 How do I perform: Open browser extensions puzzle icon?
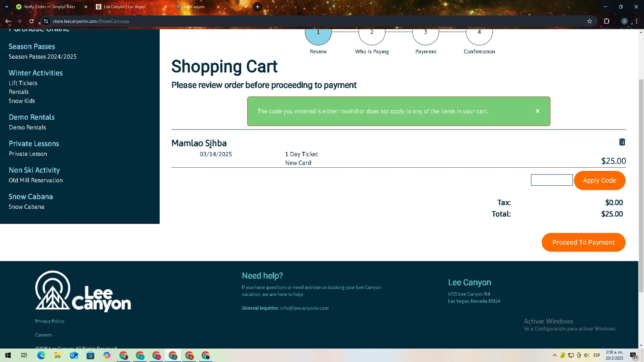(x=607, y=21)
